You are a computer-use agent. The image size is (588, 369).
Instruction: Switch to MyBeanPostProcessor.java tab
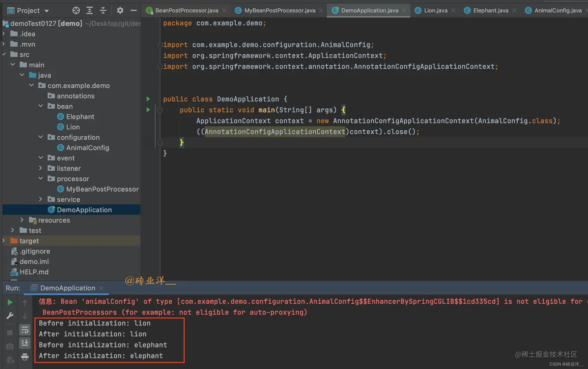(x=280, y=10)
